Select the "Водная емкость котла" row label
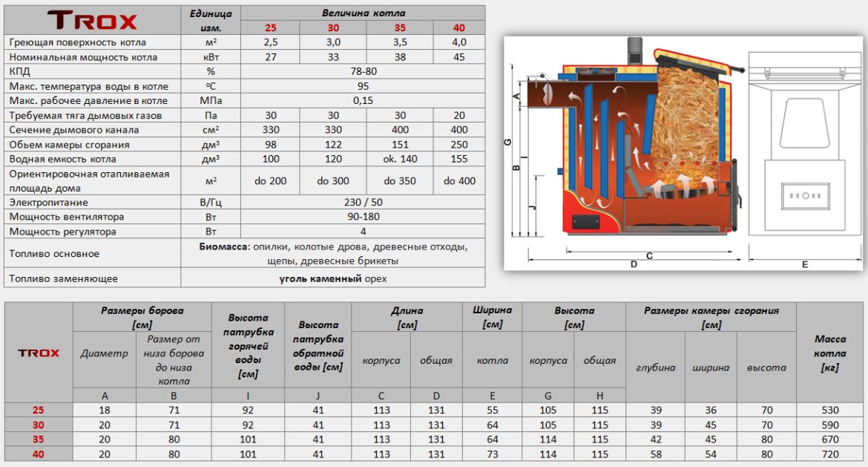Screen dimensions: 868x467 click(62, 159)
